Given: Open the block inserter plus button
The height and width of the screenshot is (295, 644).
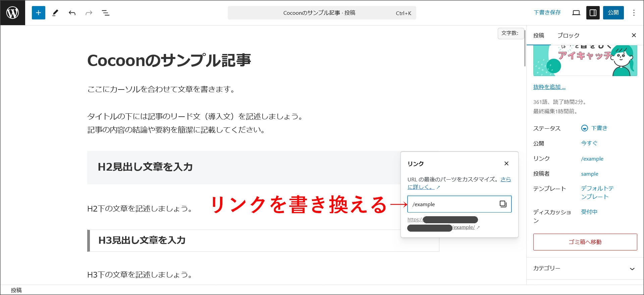Looking at the screenshot, I should click(x=39, y=13).
